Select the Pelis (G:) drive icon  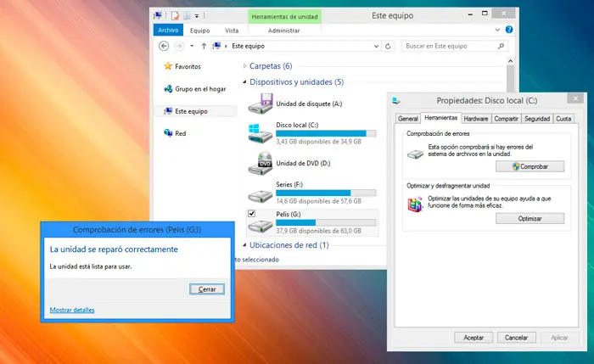tap(261, 226)
